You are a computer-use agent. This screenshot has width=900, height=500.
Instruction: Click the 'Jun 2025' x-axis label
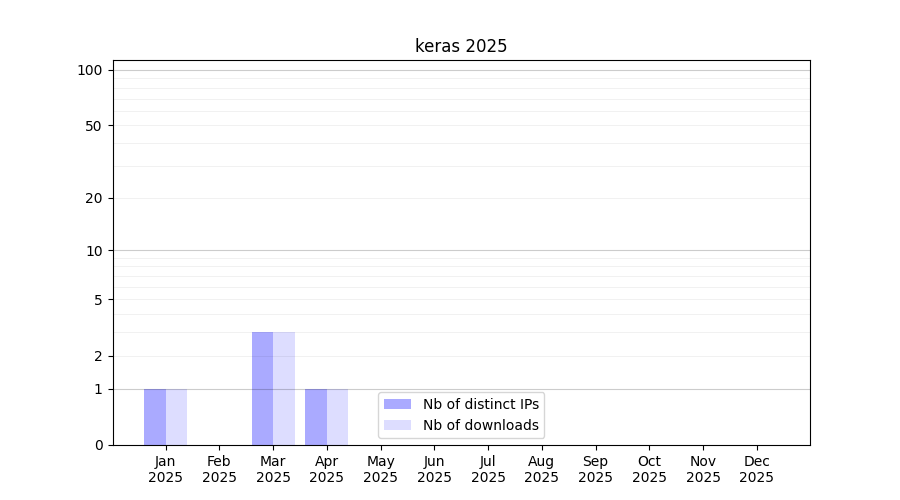point(434,469)
